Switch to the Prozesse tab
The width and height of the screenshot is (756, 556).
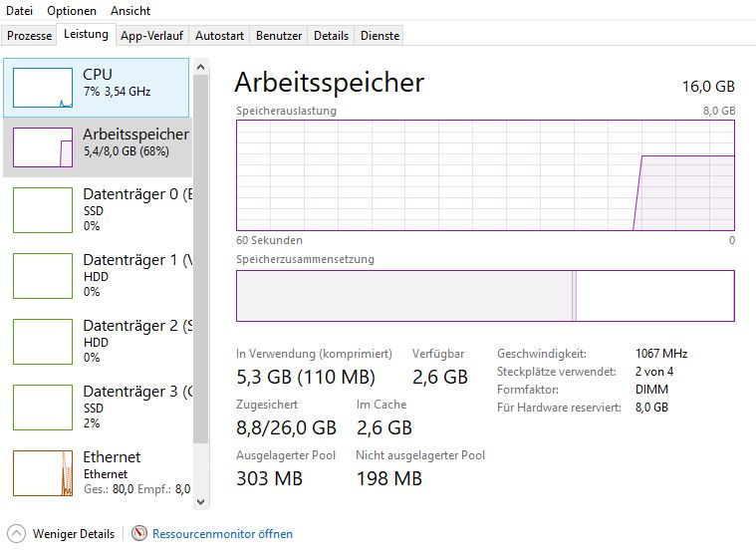coord(29,35)
